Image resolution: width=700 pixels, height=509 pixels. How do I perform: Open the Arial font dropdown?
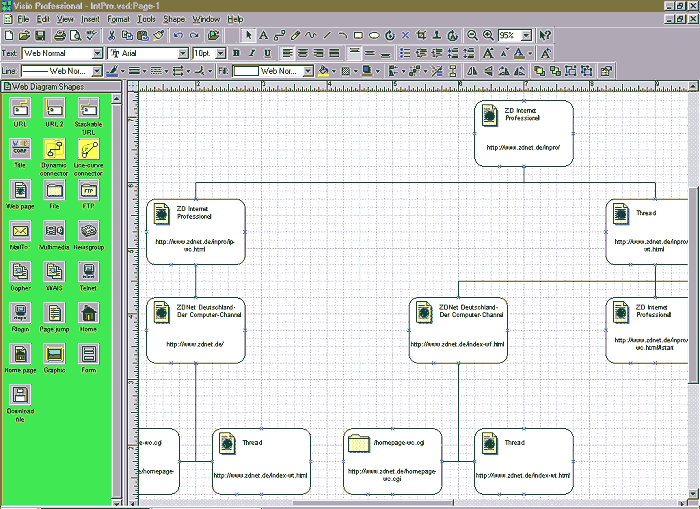[x=183, y=54]
